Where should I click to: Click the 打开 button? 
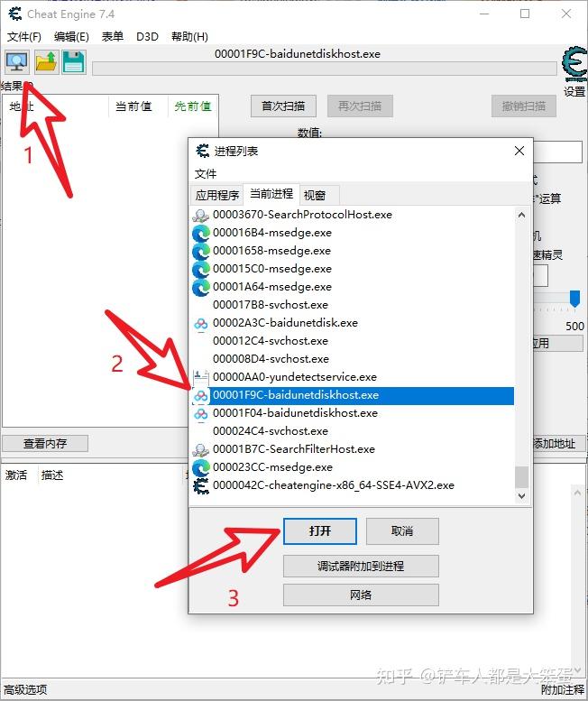point(320,531)
